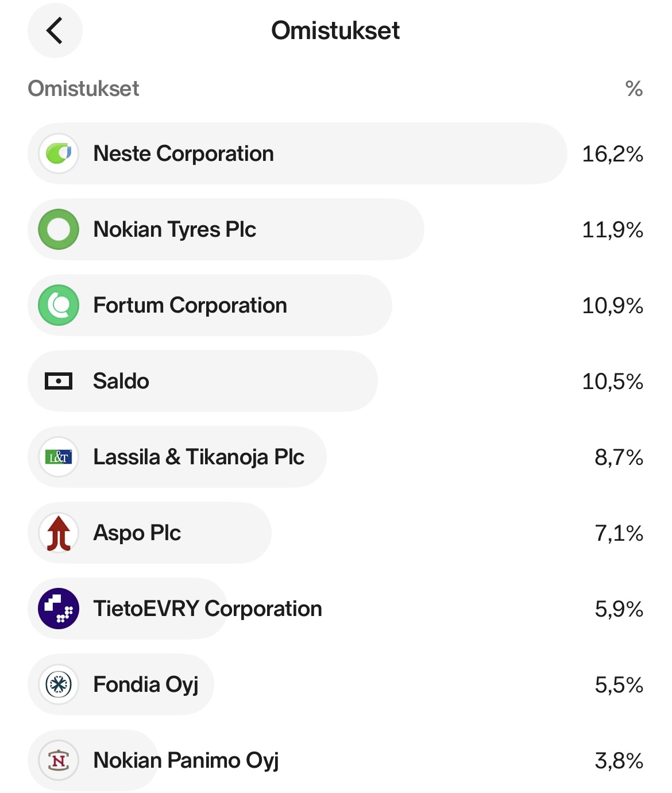Click the percent column header
The width and height of the screenshot is (672, 793).
[634, 88]
